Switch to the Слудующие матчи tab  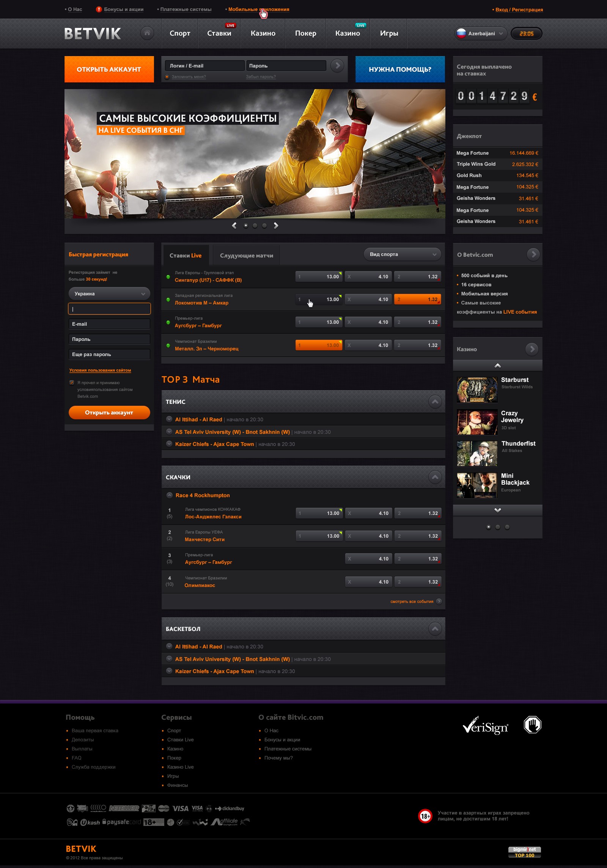pyautogui.click(x=247, y=255)
